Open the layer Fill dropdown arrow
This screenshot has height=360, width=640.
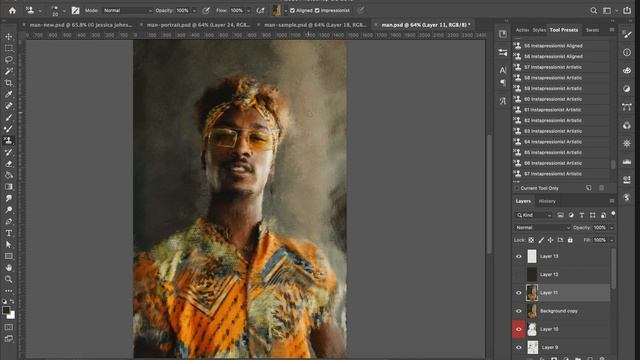[612, 240]
